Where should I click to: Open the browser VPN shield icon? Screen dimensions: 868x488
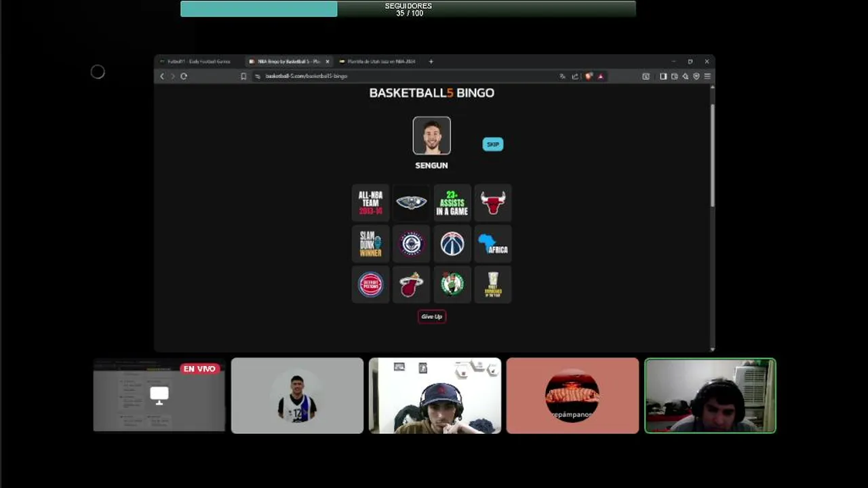point(696,77)
